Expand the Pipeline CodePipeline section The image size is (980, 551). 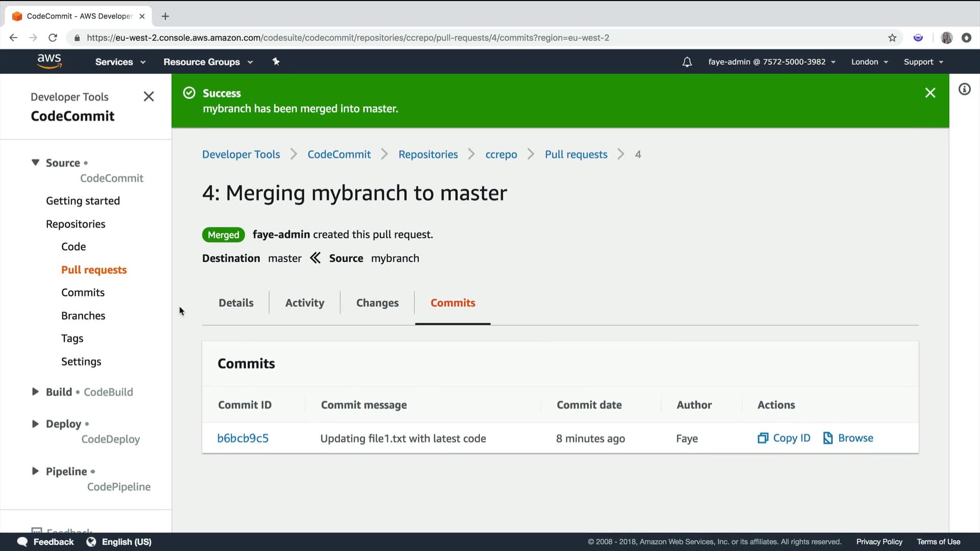pyautogui.click(x=35, y=471)
